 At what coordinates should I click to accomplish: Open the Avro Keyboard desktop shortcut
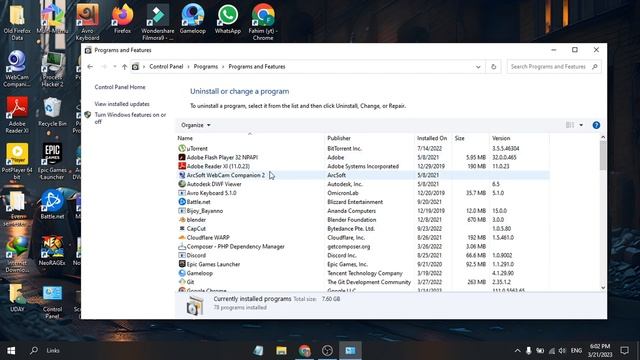(x=87, y=22)
